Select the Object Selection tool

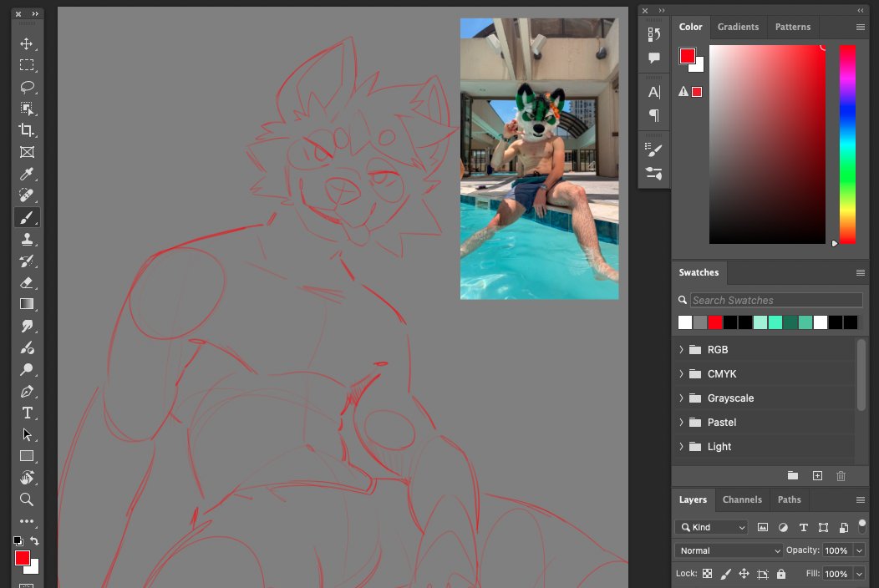click(x=27, y=109)
